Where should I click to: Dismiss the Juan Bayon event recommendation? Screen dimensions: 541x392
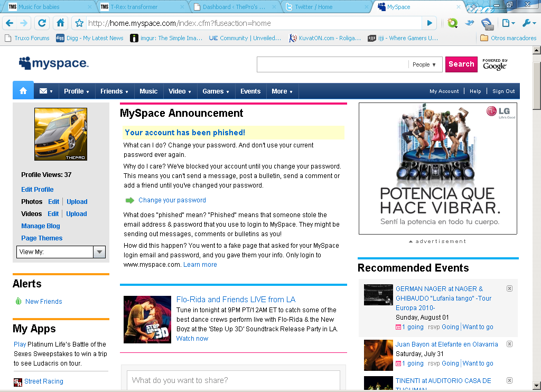pos(509,344)
